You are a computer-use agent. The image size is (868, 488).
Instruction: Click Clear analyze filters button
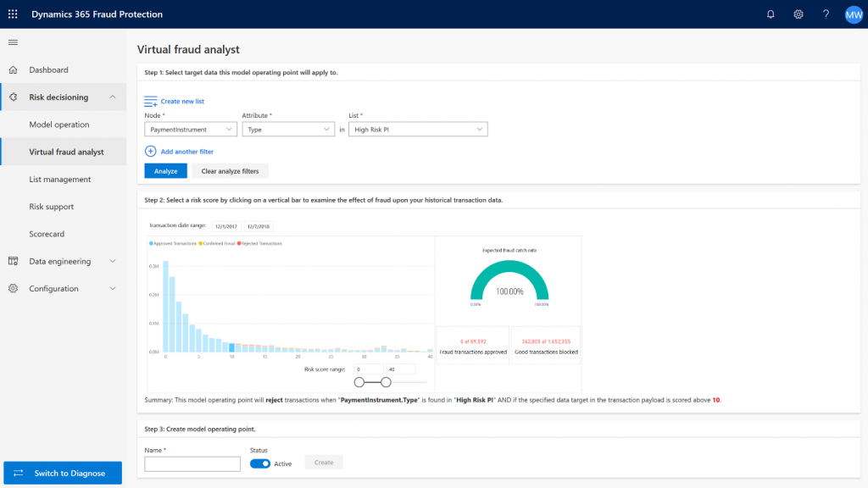(230, 171)
